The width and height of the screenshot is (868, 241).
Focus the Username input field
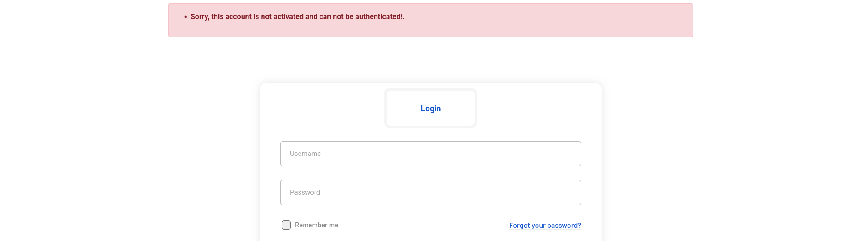[x=431, y=154]
